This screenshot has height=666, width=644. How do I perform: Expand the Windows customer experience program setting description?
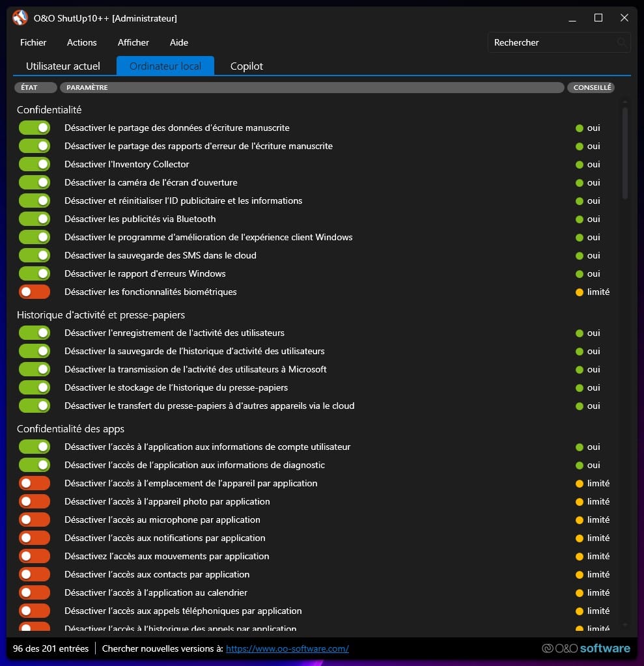tap(208, 238)
